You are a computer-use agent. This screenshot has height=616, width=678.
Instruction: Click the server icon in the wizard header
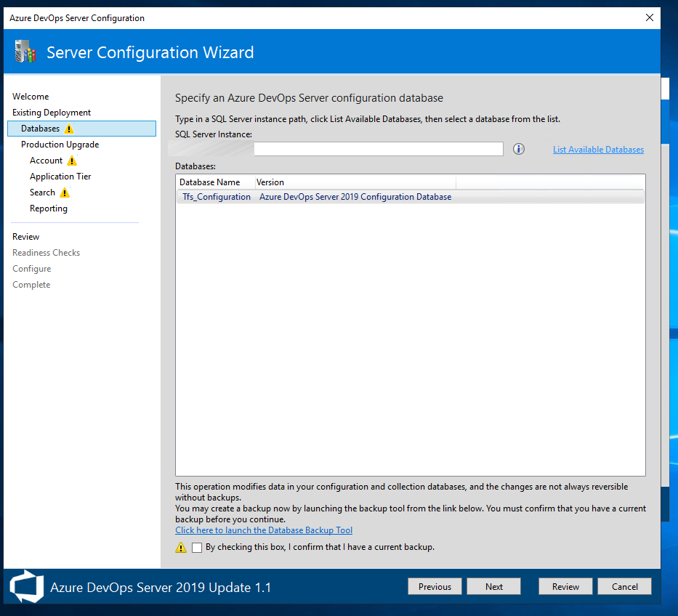coord(25,52)
